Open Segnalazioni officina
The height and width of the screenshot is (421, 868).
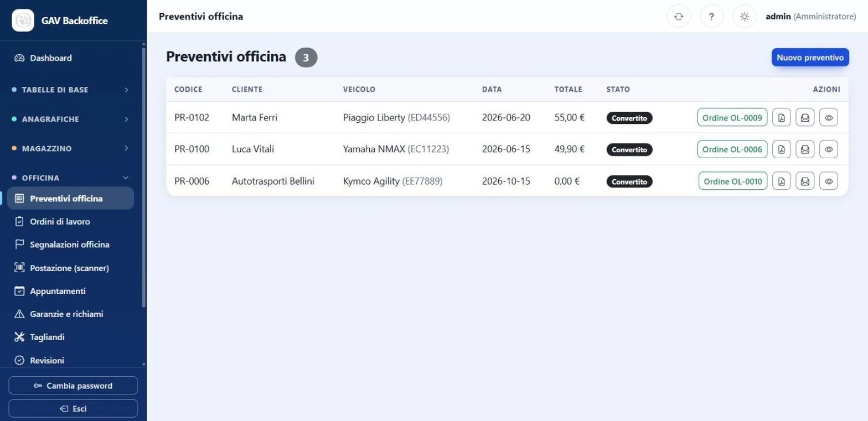71,245
